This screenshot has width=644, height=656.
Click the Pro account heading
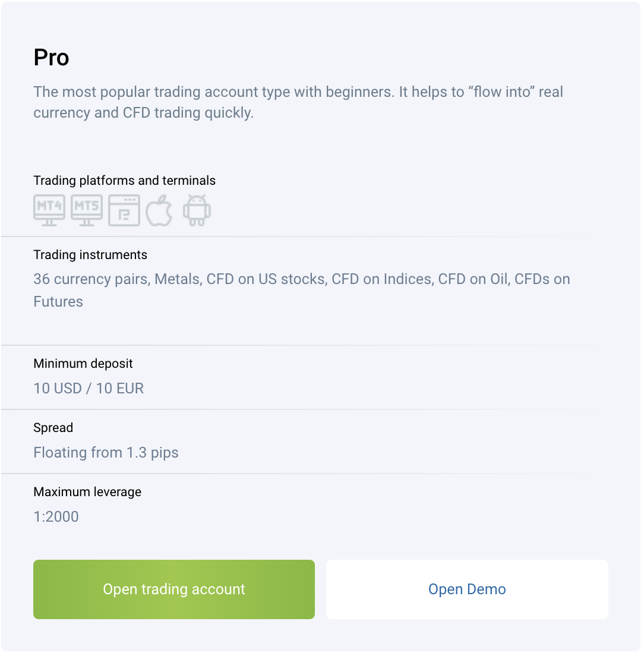[52, 57]
